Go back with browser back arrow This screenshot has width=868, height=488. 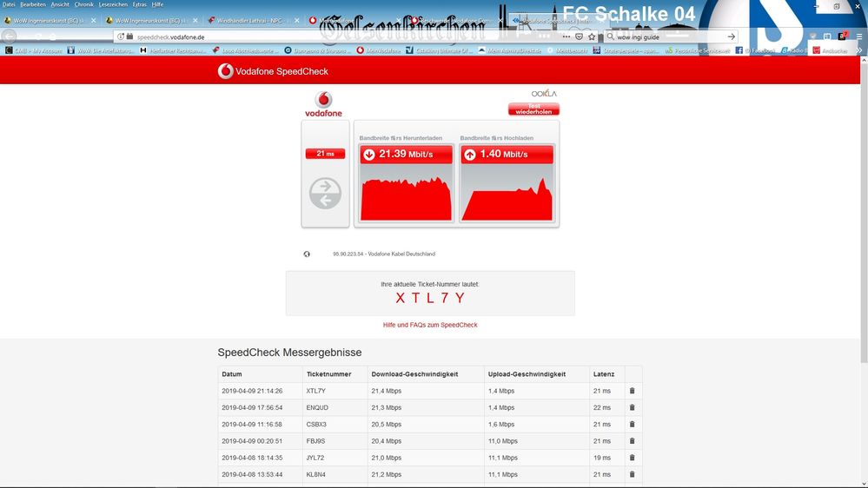(x=10, y=36)
